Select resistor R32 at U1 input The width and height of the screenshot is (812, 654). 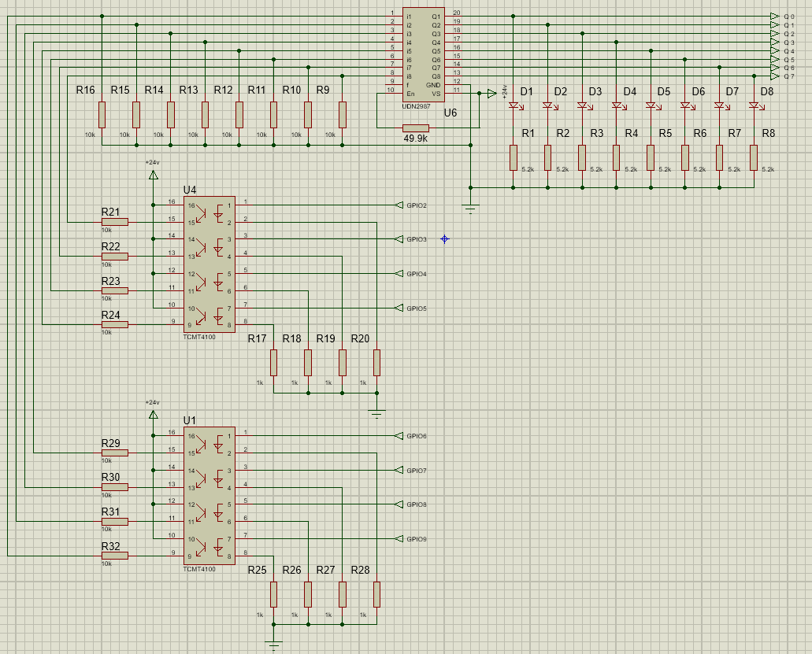coord(114,556)
